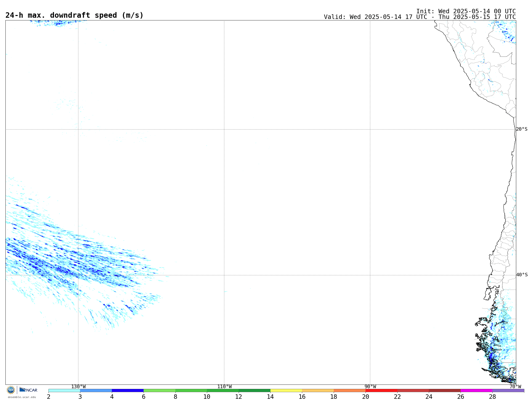Pick the light blue 3–4 colorbar swatch

(96, 391)
